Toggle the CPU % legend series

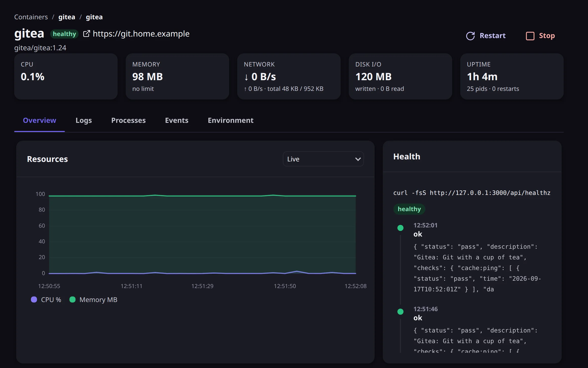pos(46,299)
